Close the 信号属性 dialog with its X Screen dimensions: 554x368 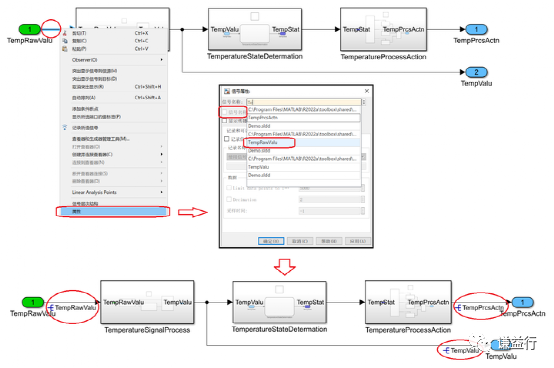367,91
